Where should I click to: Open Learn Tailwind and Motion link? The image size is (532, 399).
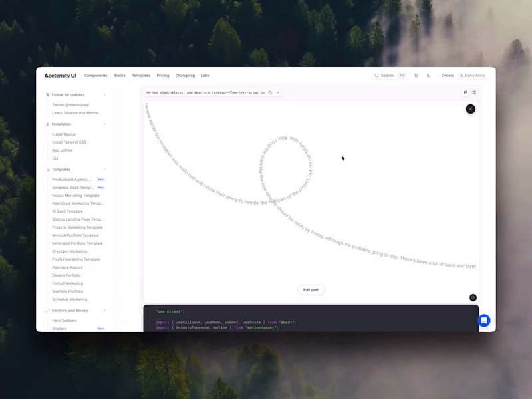(x=75, y=113)
